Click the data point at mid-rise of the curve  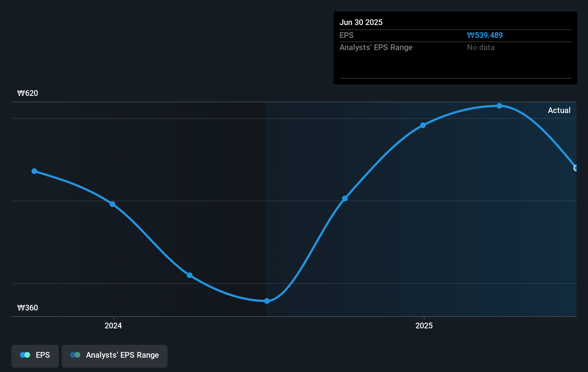[344, 198]
